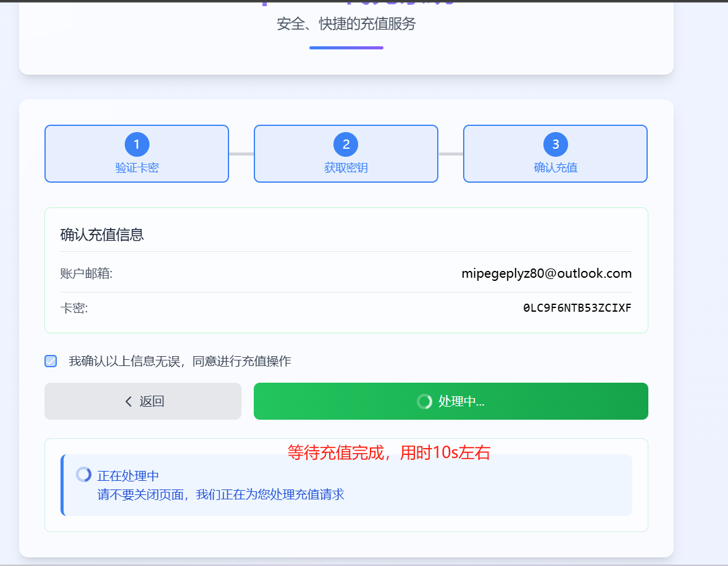Viewport: 728px width, 566px height.
Task: Click the spinner icon next to 正在处理中
Action: (83, 475)
